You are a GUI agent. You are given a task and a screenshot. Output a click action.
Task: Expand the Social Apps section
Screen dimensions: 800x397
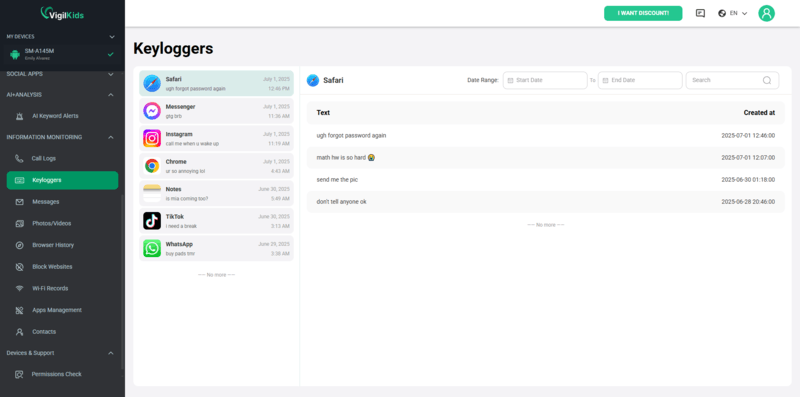tap(111, 75)
